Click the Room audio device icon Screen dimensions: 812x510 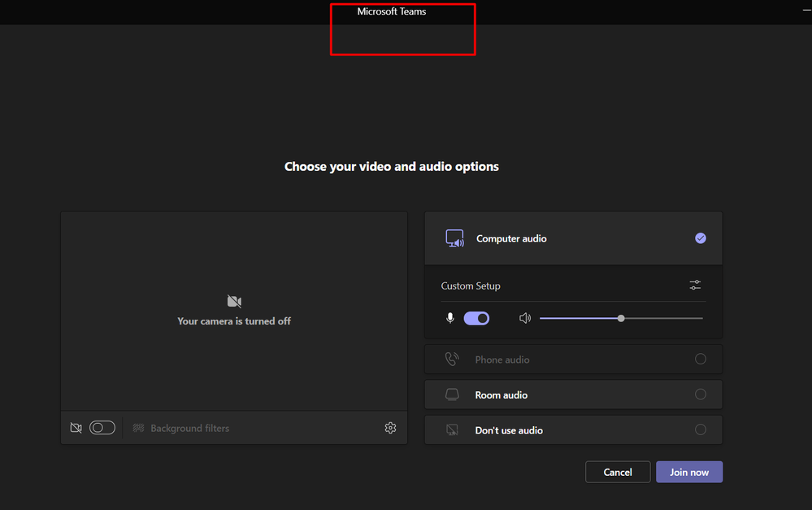coord(452,394)
